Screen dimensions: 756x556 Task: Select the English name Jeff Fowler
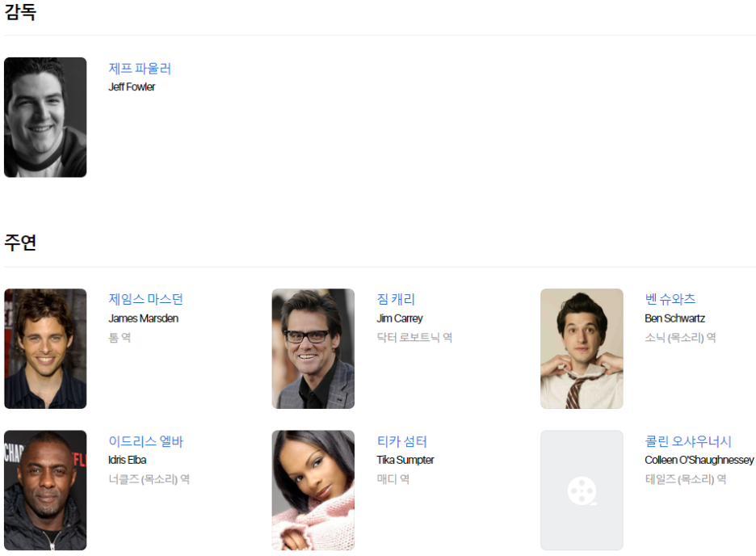click(132, 86)
